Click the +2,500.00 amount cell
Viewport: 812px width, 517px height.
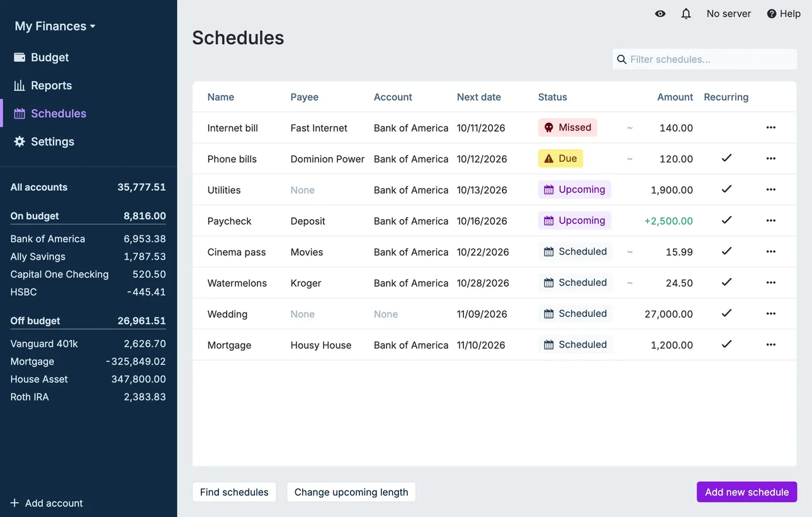point(668,221)
